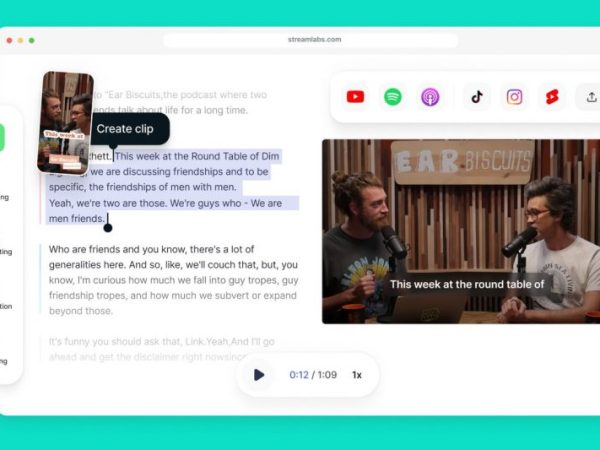Open the YouTube Shorts icon

(x=552, y=97)
